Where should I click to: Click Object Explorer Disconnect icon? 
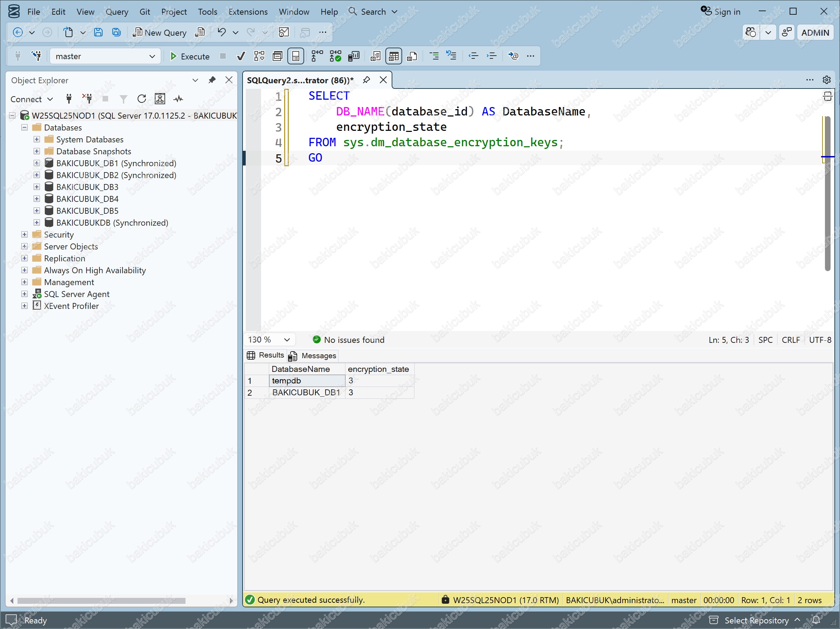pyautogui.click(x=87, y=99)
